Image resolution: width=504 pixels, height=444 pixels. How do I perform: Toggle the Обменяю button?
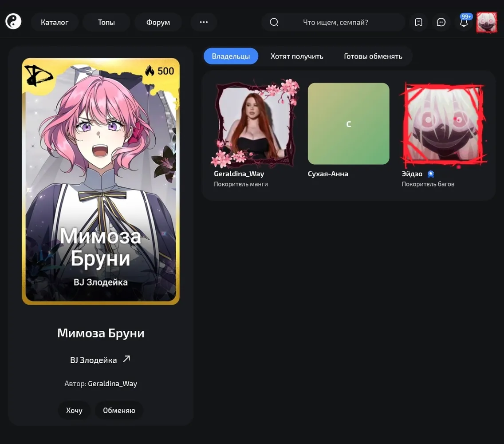tap(119, 410)
